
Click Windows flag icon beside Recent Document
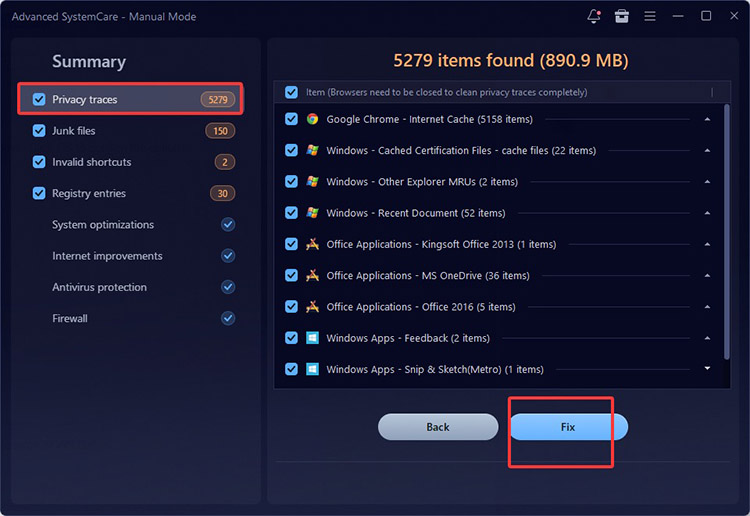point(312,213)
